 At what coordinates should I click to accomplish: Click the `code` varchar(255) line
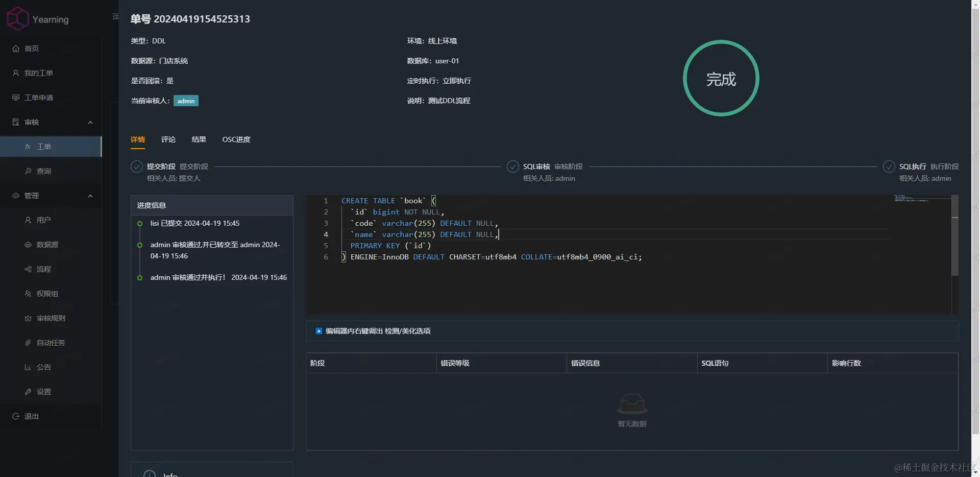coord(424,223)
